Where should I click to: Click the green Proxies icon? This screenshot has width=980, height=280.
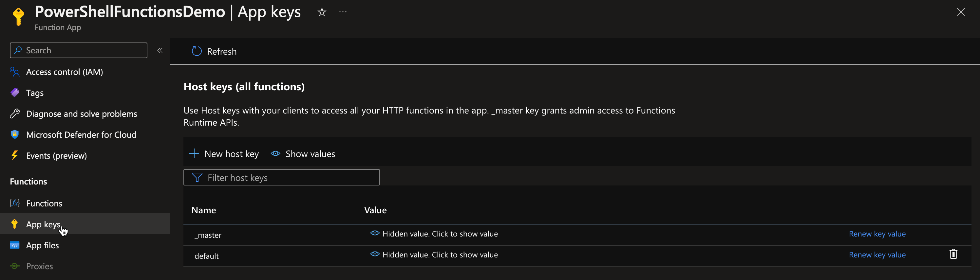click(15, 266)
